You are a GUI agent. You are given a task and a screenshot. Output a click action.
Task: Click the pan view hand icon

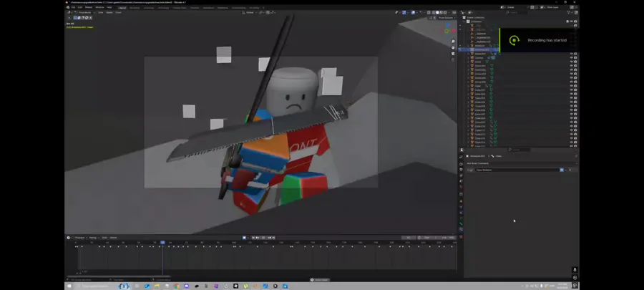click(453, 48)
